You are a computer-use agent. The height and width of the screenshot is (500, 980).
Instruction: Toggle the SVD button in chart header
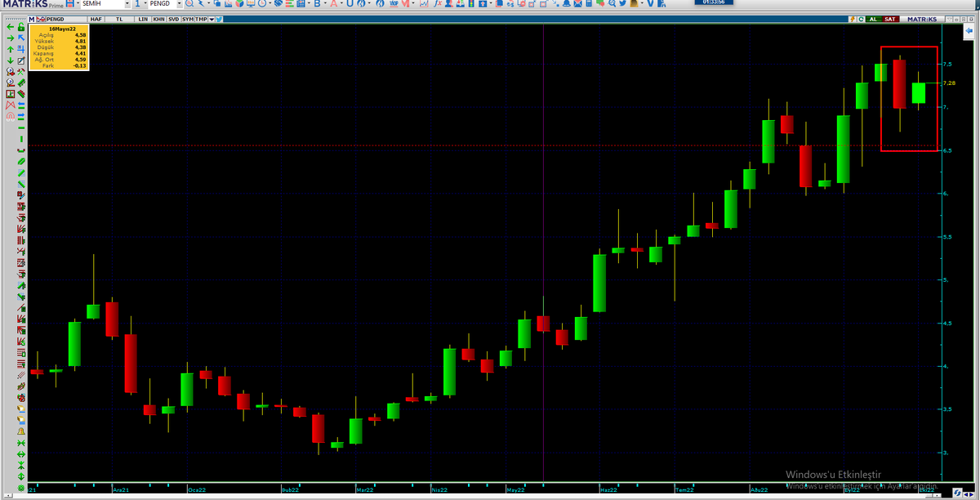pos(174,19)
